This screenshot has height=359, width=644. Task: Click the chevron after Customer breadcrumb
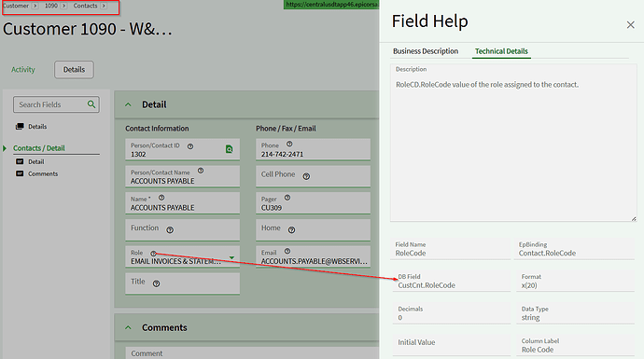(35, 6)
